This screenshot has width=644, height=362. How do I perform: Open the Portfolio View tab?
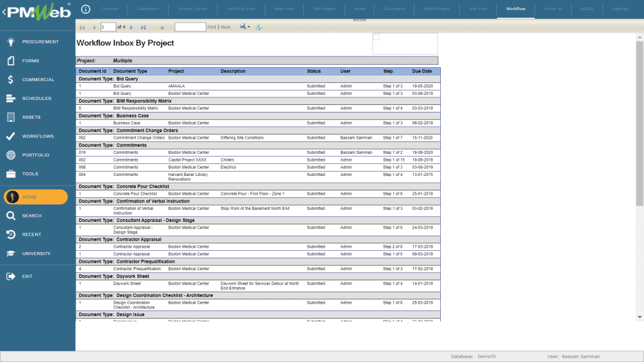pos(241,9)
